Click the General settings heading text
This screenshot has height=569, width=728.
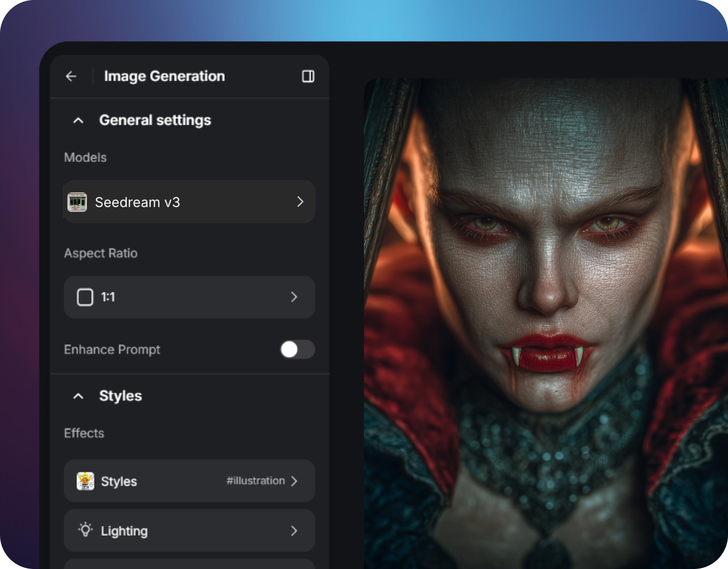point(155,120)
